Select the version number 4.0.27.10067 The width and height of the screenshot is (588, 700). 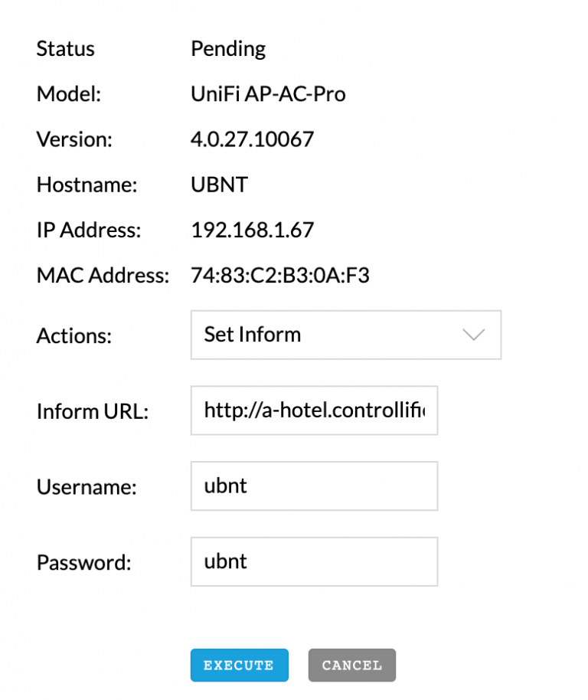click(x=253, y=139)
